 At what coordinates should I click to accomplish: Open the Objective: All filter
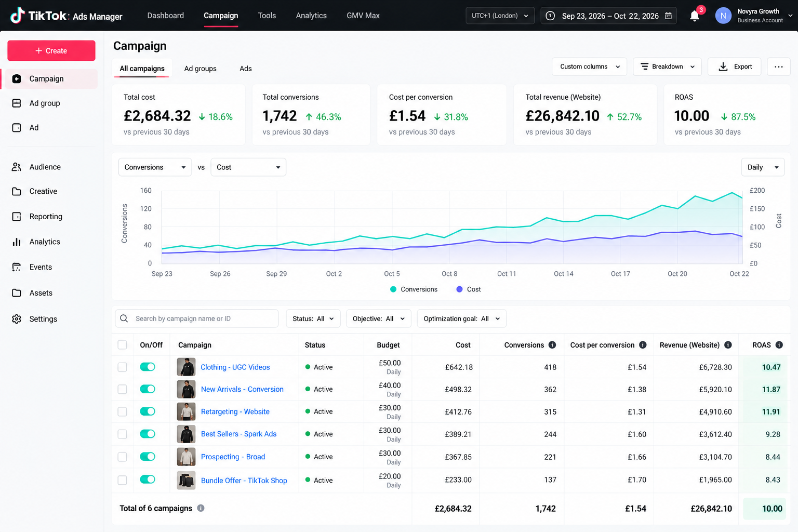379,318
